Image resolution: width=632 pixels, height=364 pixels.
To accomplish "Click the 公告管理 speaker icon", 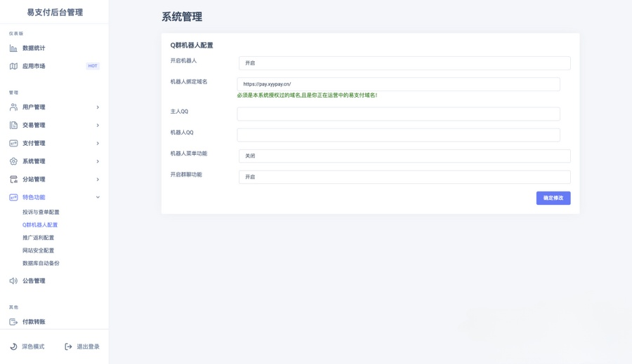I will 13,281.
